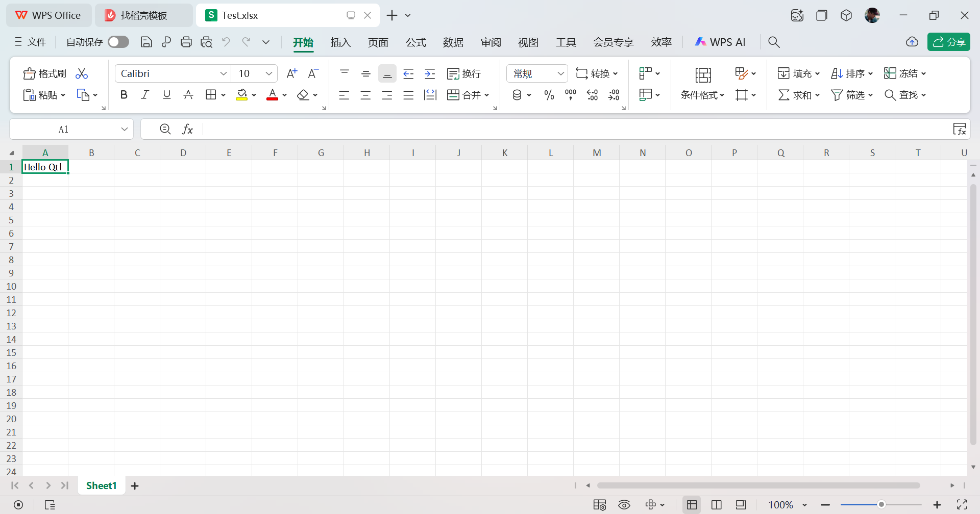Image resolution: width=980 pixels, height=514 pixels.
Task: Open the 审阅 ribbon tab
Action: tap(491, 42)
